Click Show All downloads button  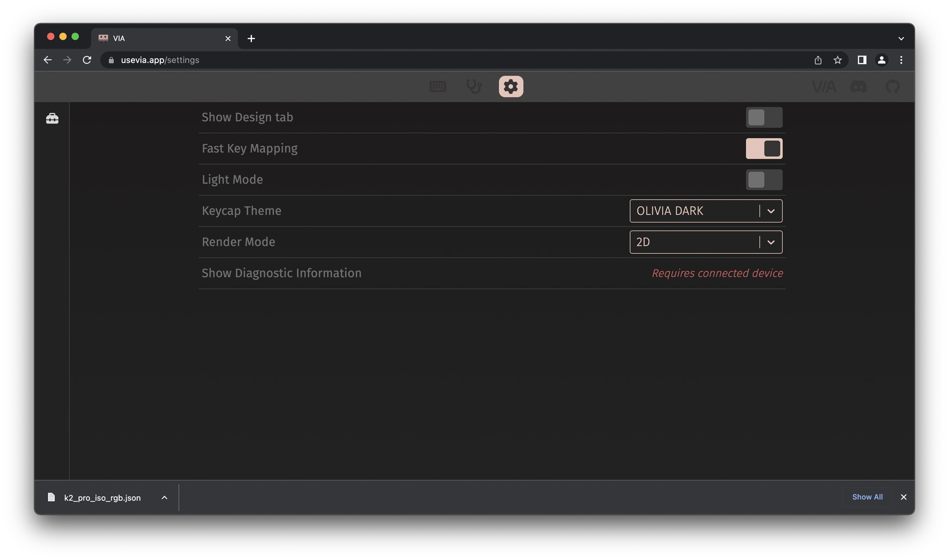tap(867, 497)
